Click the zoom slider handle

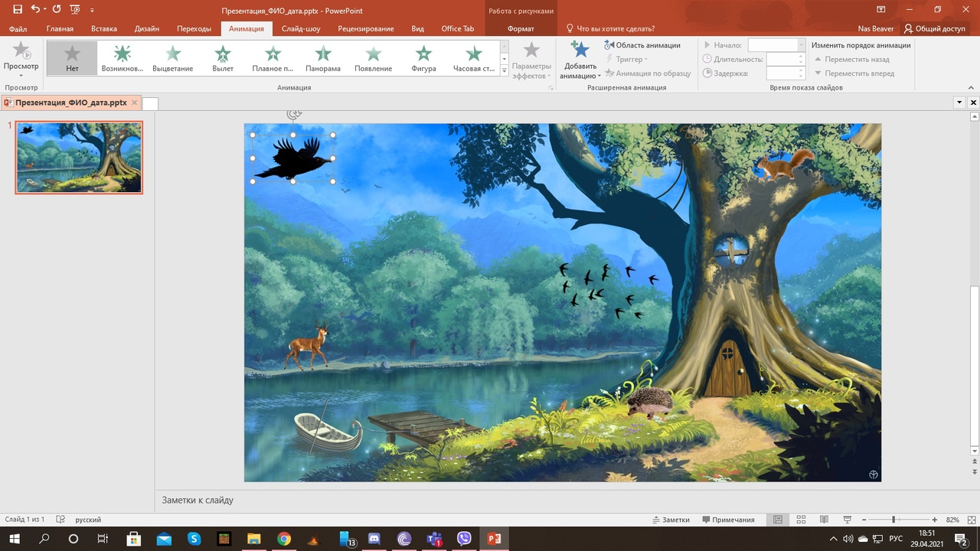coord(893,520)
